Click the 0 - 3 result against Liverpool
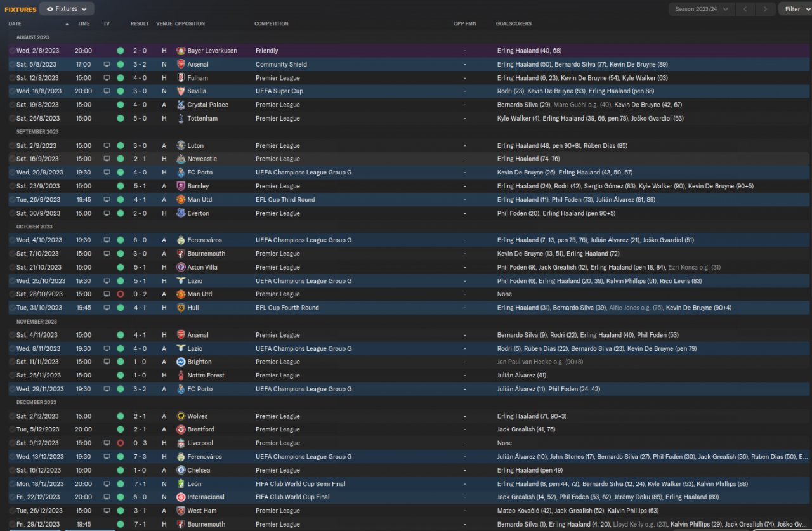Screen dimensions: 812x531 coord(140,443)
